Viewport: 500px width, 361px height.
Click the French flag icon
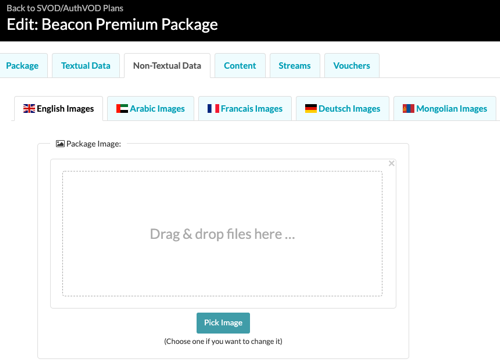coord(213,109)
